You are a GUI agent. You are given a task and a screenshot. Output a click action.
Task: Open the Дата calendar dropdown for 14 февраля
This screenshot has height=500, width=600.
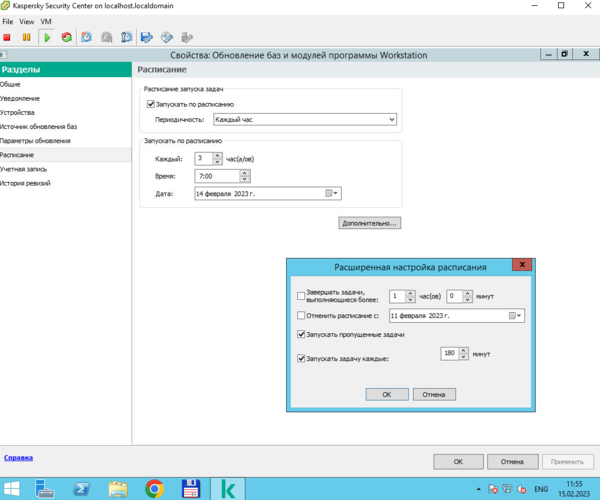331,194
